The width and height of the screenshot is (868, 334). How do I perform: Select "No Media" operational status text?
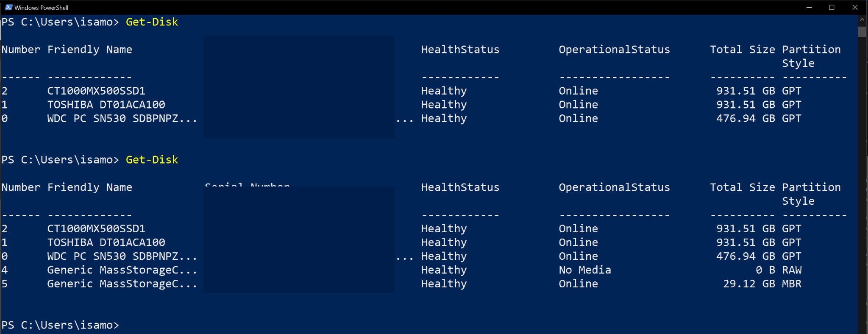tap(585, 270)
